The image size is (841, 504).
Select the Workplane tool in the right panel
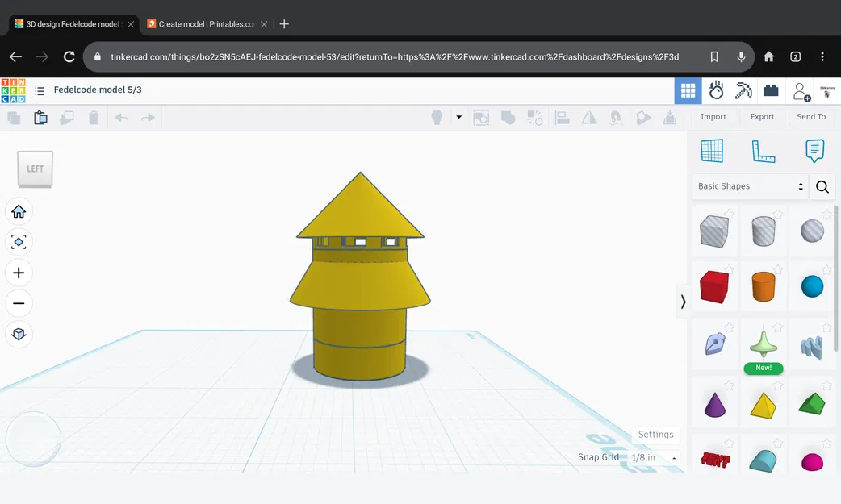tap(711, 150)
